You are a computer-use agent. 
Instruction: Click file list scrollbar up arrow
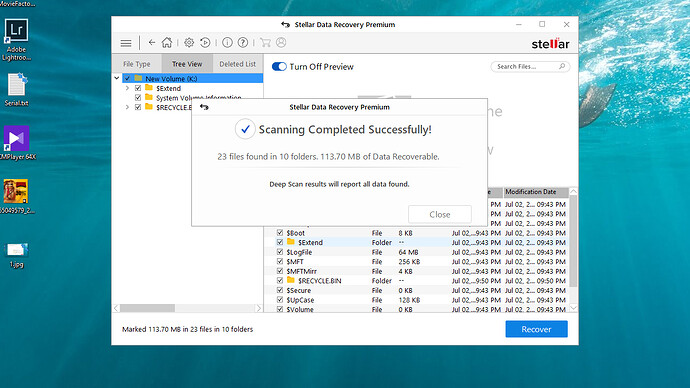(x=573, y=191)
